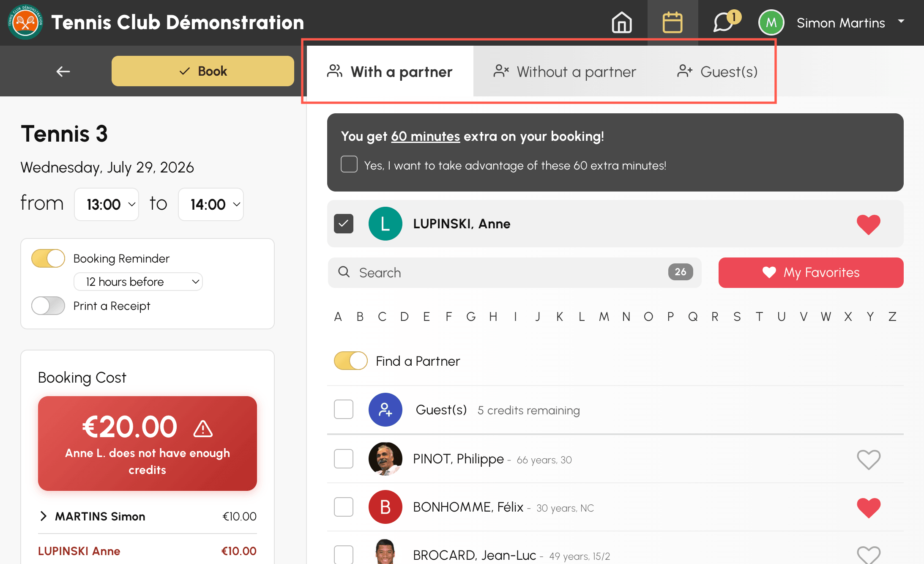The image size is (924, 564).
Task: Click the yellow Book button
Action: tap(203, 71)
